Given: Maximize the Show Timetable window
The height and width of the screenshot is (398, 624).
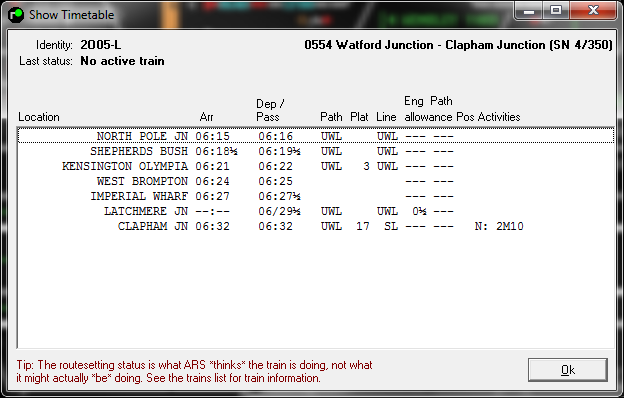Looking at the screenshot, I should click(x=556, y=11).
